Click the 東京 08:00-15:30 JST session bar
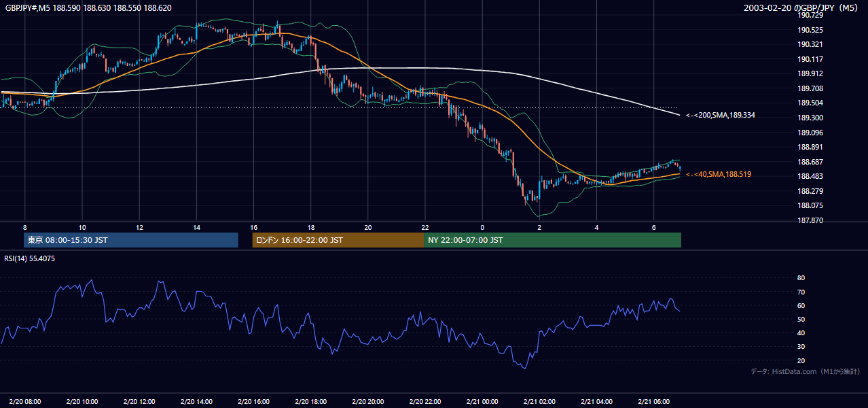Viewport: 868px width, 408px height. [131, 240]
